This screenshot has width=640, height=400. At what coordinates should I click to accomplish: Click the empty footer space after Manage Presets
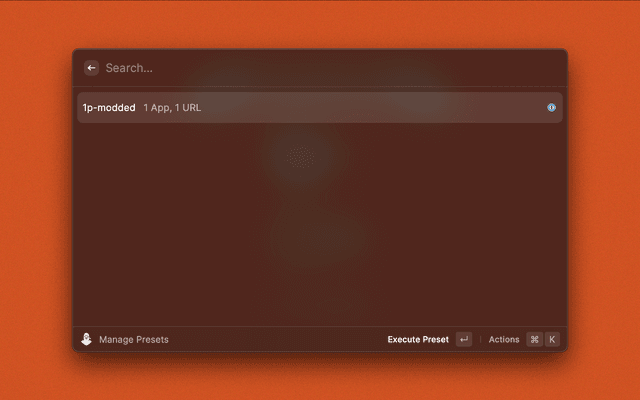(278, 339)
